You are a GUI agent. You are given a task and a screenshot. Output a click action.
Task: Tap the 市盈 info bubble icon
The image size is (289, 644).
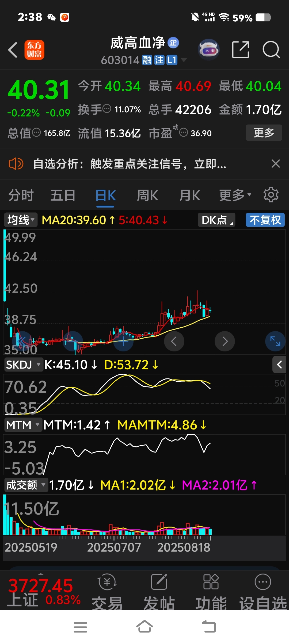(x=184, y=132)
